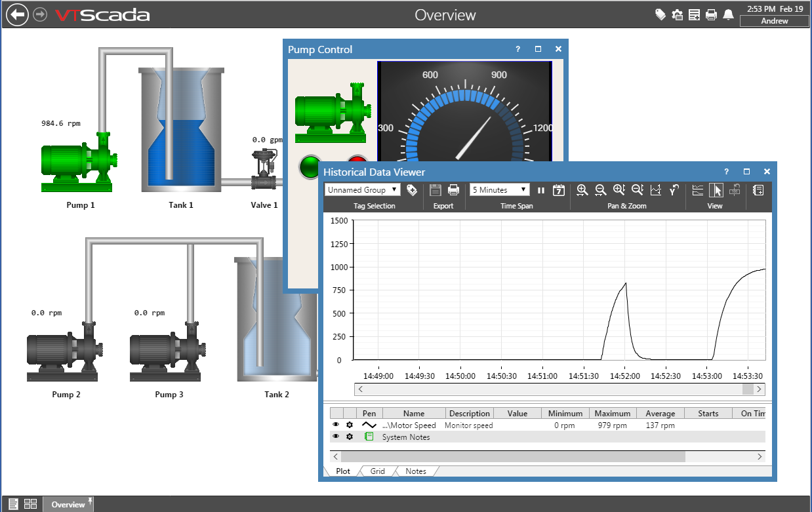This screenshot has height=512, width=812.
Task: Toggle the cursor pointer view mode button
Action: pyautogui.click(x=716, y=190)
